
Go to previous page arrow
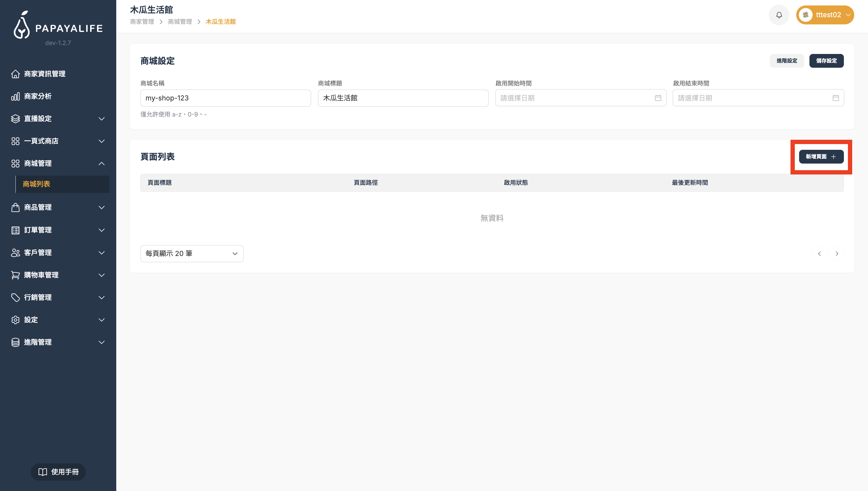(819, 254)
